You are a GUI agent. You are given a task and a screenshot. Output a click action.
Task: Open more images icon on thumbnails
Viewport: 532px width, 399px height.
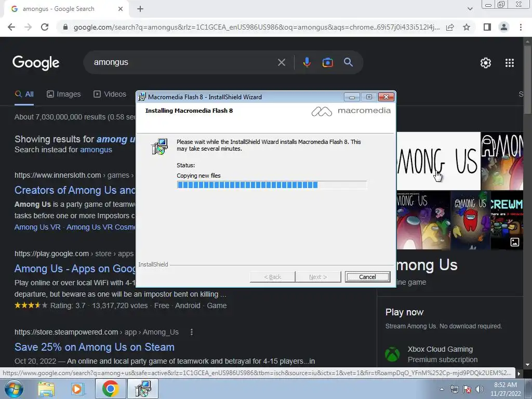coord(515,242)
